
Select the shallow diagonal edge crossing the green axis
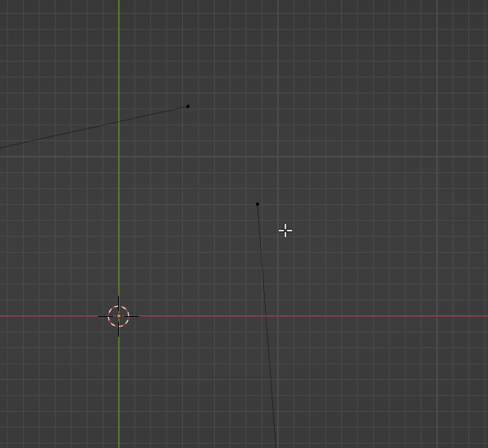click(x=93, y=127)
